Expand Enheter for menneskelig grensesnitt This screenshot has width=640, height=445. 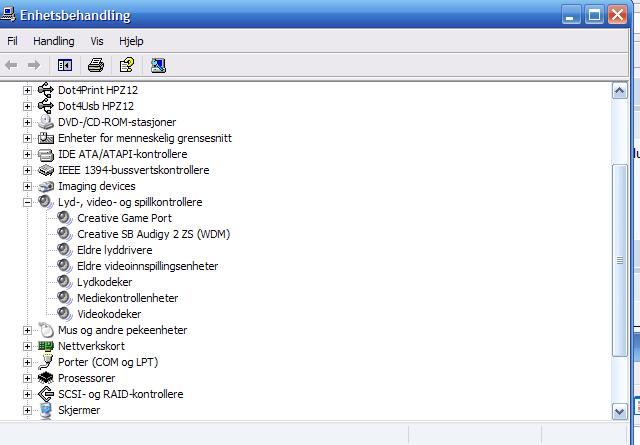pos(27,138)
